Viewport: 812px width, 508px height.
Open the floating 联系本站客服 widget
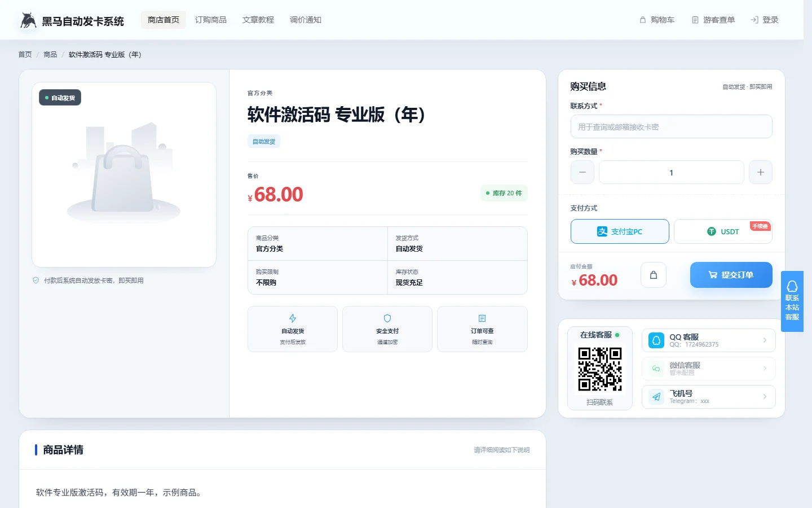click(792, 301)
